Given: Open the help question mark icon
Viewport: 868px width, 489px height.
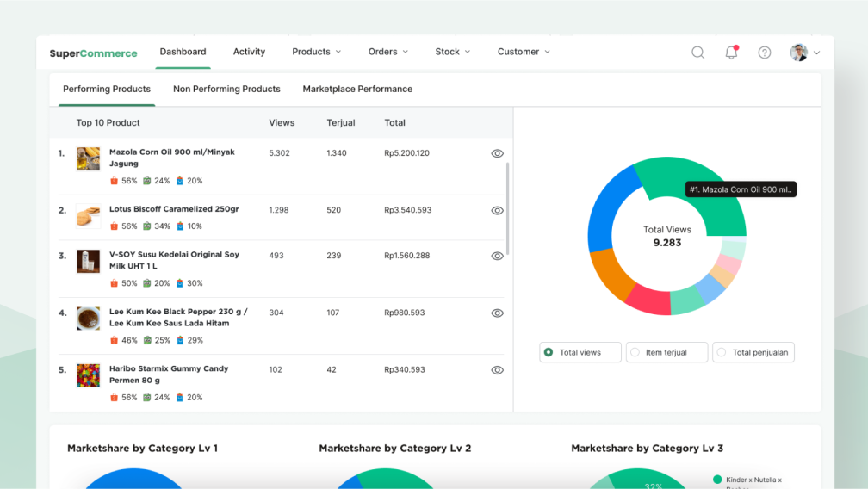Looking at the screenshot, I should click(x=765, y=53).
